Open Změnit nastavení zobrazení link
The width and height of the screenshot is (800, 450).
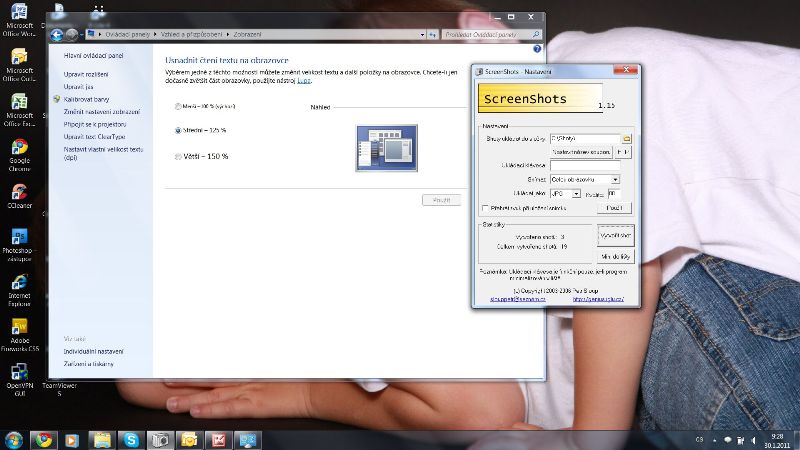(x=102, y=112)
